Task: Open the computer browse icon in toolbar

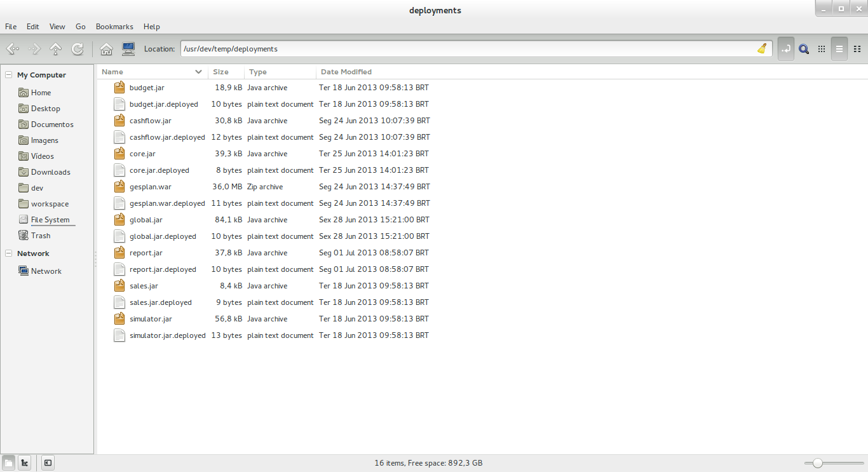Action: tap(128, 48)
